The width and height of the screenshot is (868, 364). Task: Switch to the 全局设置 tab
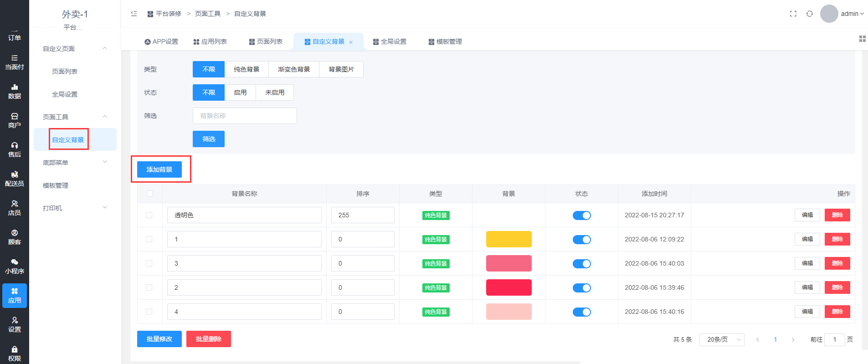(390, 41)
